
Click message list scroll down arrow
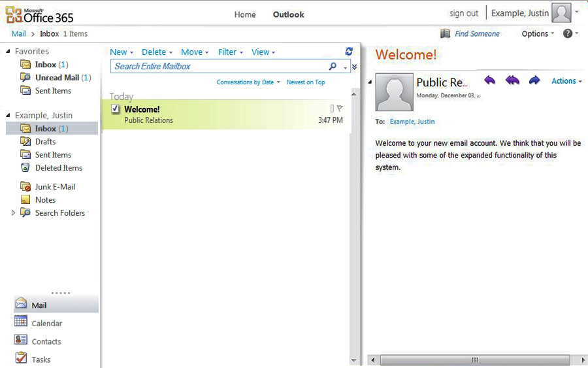pos(354,361)
